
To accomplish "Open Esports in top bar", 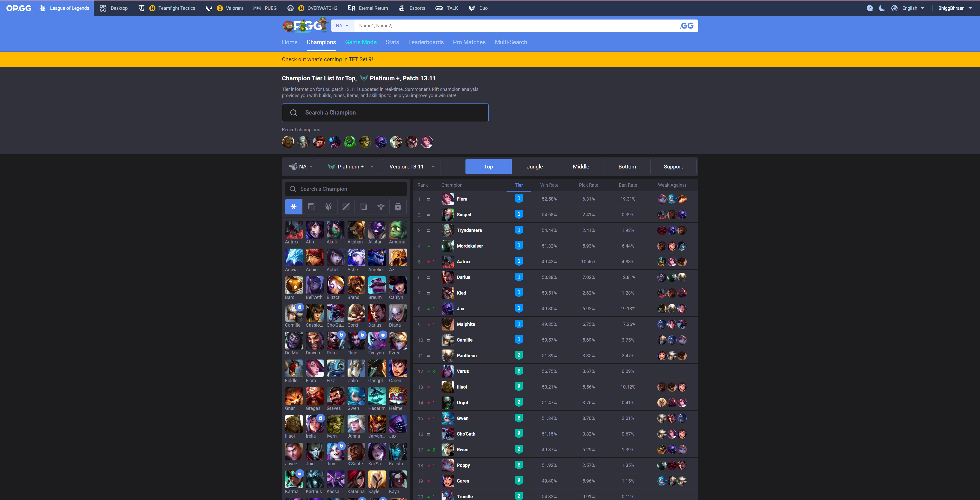I will coord(412,8).
